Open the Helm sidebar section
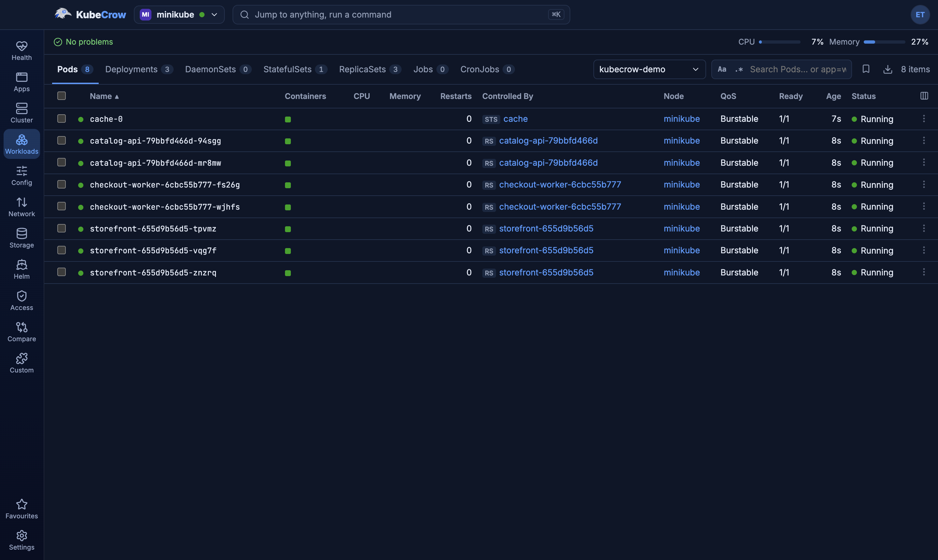 (x=21, y=270)
